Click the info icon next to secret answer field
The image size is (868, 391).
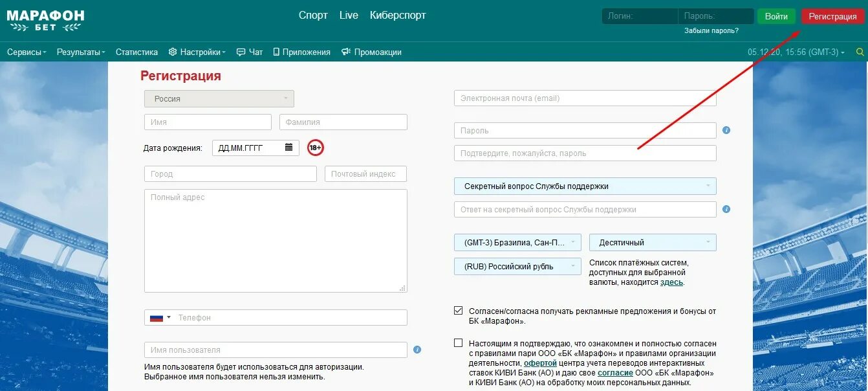point(726,209)
